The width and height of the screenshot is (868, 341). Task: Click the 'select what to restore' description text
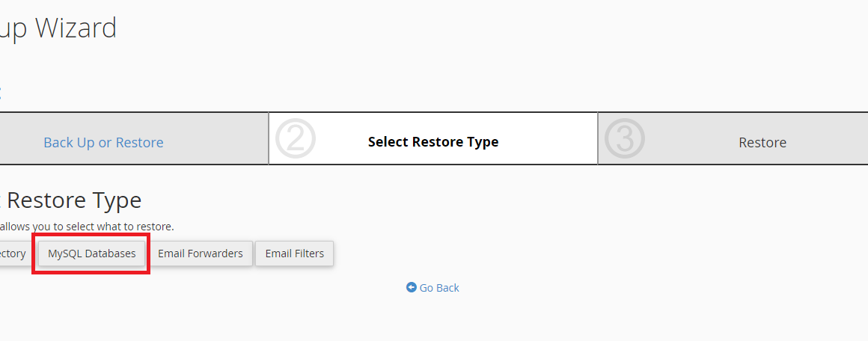87,227
